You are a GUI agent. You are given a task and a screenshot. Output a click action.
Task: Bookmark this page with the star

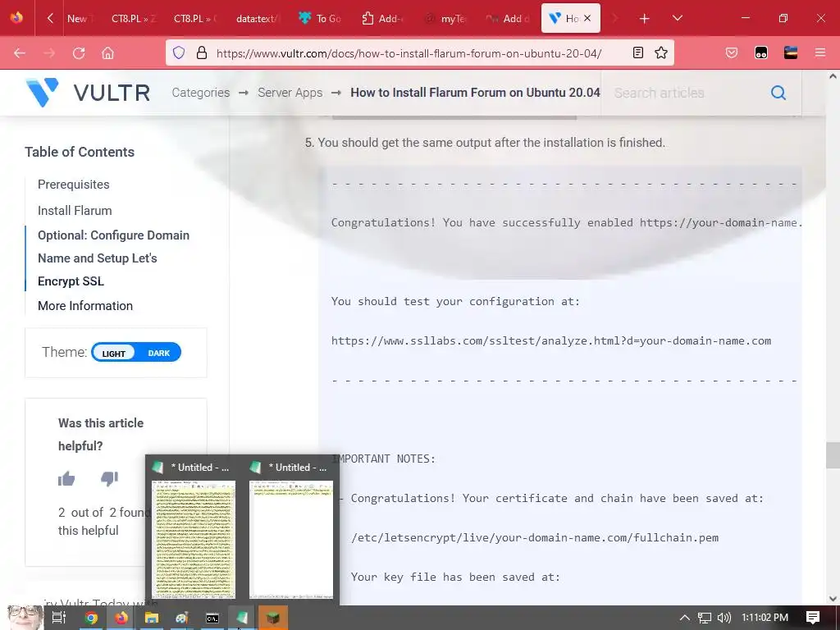(661, 52)
